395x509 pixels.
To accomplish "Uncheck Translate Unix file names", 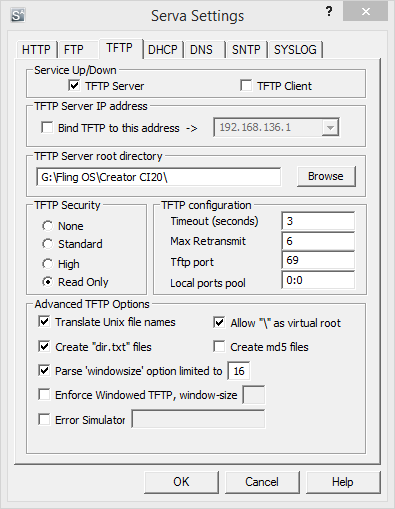I will coord(44,322).
